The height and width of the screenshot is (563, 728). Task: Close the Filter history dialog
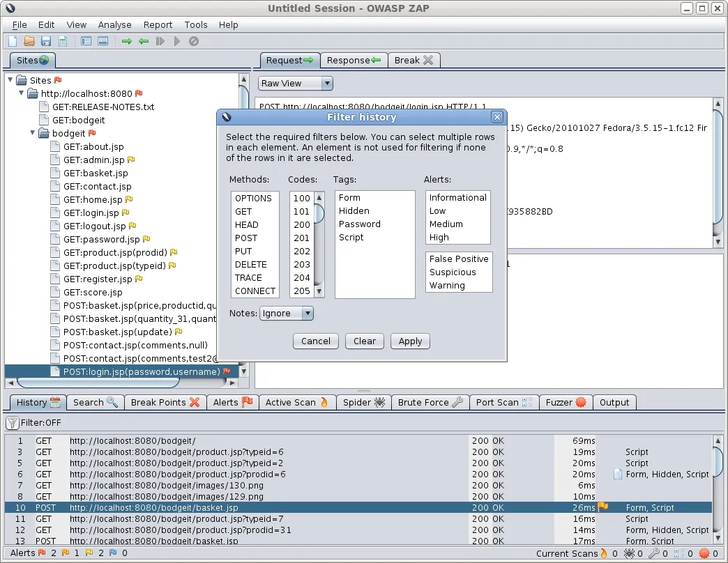tap(496, 117)
